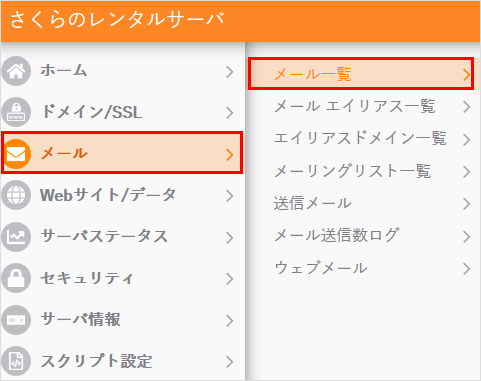Open the セキュリティ menu
The height and width of the screenshot is (381, 481).
[x=122, y=278]
